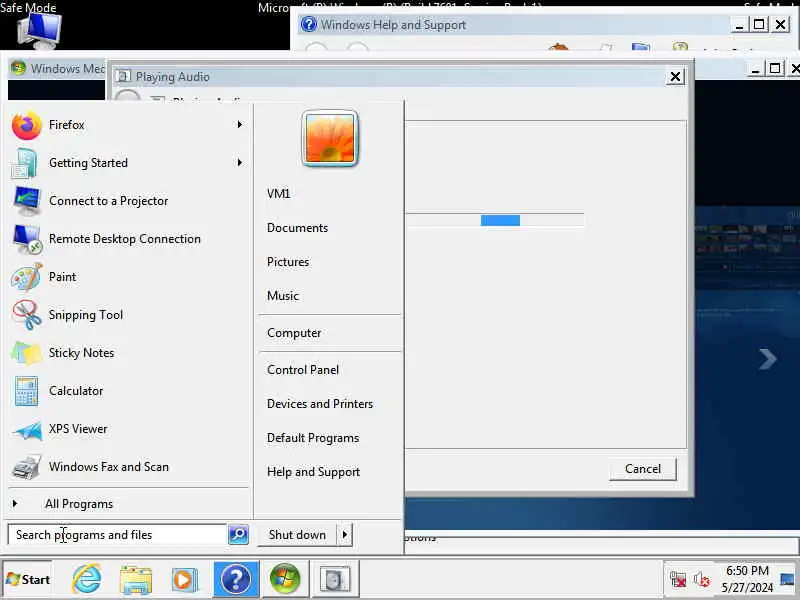The height and width of the screenshot is (600, 800).
Task: Open Music from the Start menu
Action: pos(283,296)
